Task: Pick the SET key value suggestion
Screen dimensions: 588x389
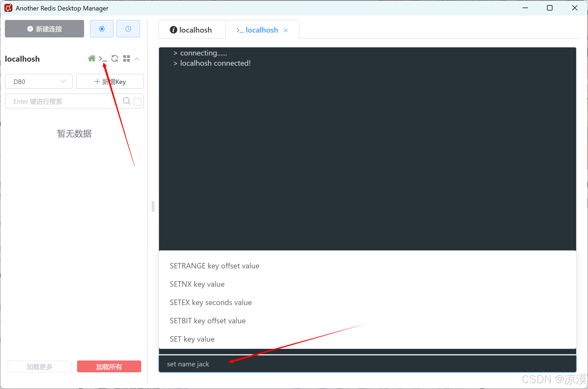Action: coord(192,339)
